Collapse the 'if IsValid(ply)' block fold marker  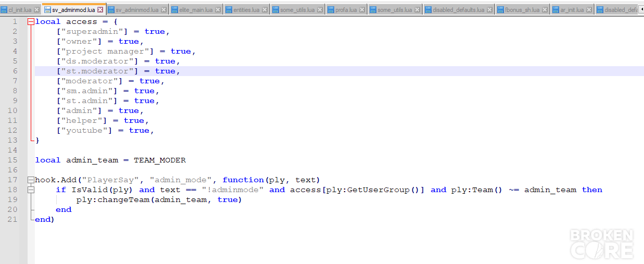click(31, 190)
